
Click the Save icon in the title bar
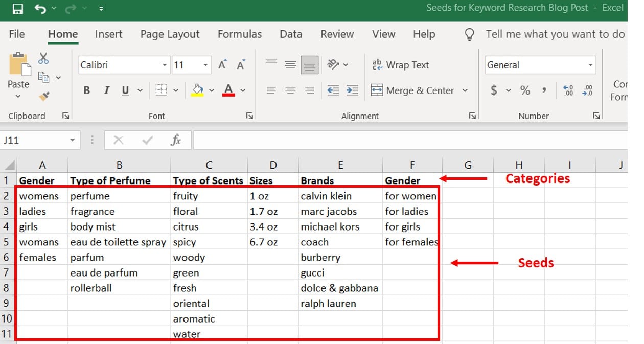(x=17, y=9)
